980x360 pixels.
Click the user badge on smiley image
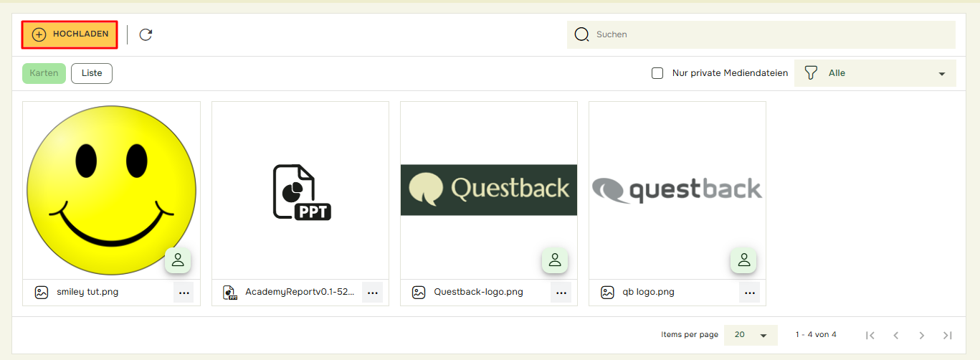pyautogui.click(x=178, y=260)
